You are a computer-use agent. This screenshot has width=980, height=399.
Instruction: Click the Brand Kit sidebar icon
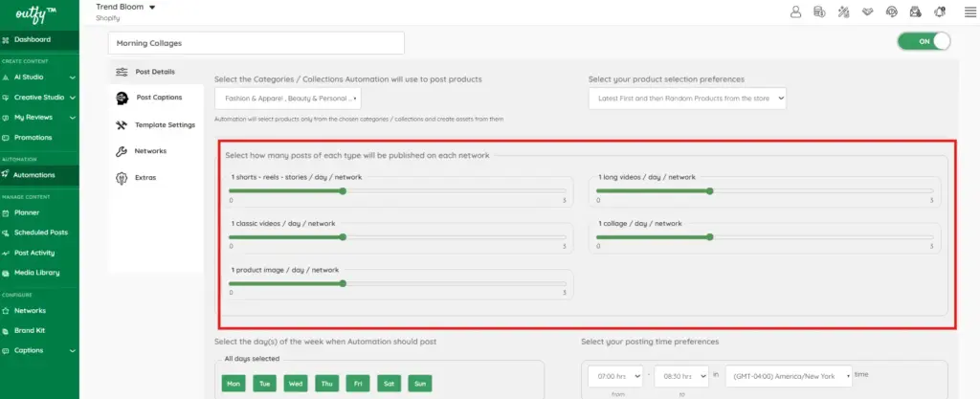tap(7, 330)
